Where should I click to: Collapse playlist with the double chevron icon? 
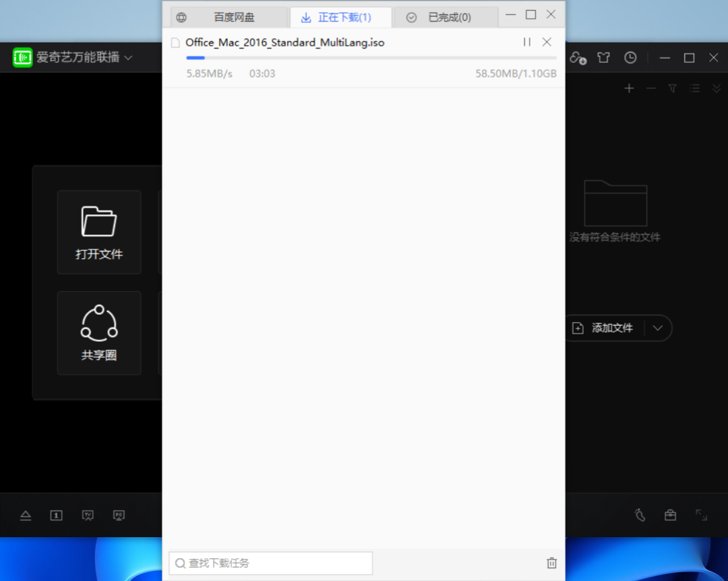point(717,88)
